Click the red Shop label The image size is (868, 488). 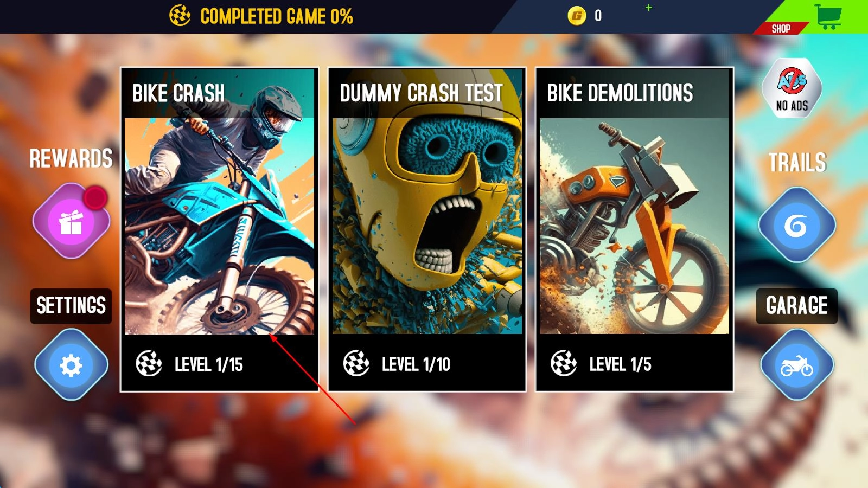point(781,29)
